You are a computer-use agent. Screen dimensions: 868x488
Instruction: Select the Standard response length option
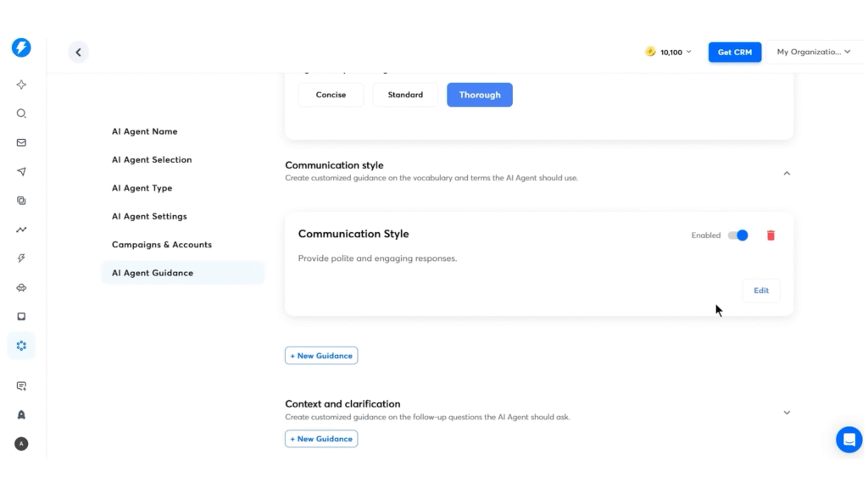click(405, 95)
